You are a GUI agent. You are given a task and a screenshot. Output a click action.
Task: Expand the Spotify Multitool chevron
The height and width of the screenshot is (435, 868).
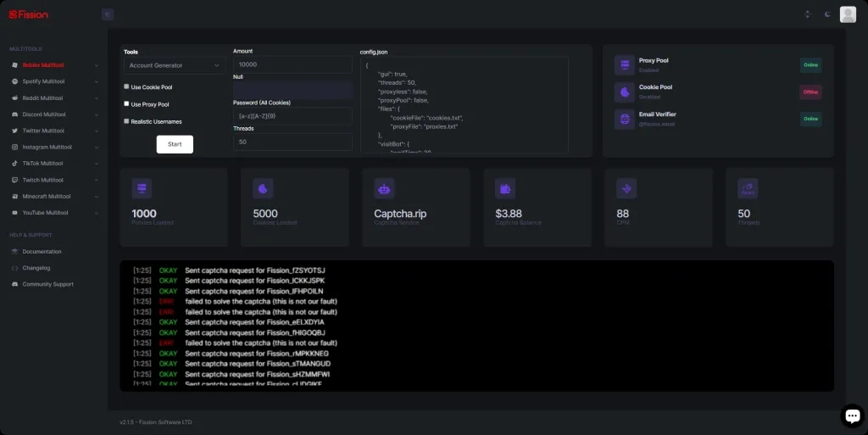coord(97,82)
